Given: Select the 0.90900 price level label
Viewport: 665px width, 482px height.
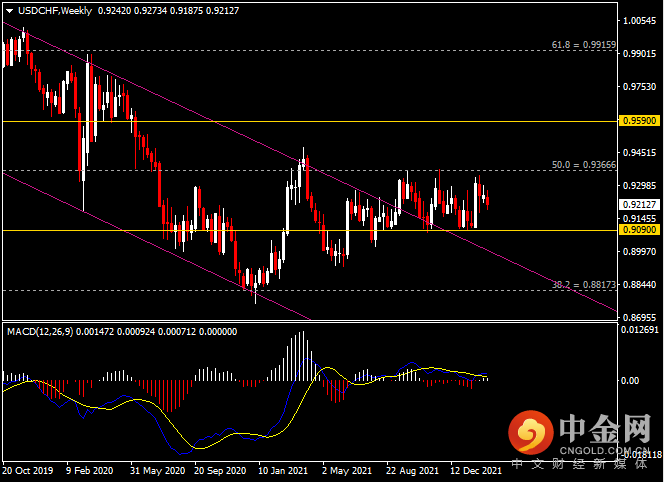Looking at the screenshot, I should pos(640,230).
